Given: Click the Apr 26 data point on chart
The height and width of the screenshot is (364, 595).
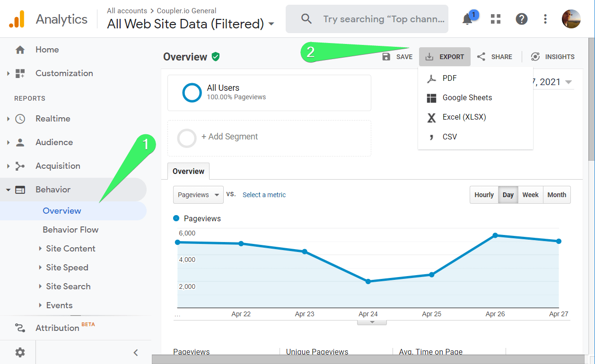Looking at the screenshot, I should 495,235.
